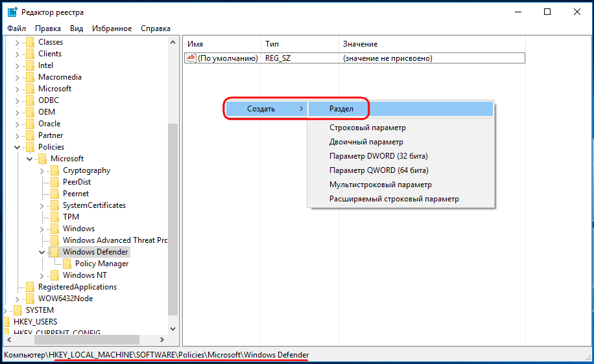This screenshot has width=594, height=364.
Task: Open the Вид menu
Action: tap(76, 28)
